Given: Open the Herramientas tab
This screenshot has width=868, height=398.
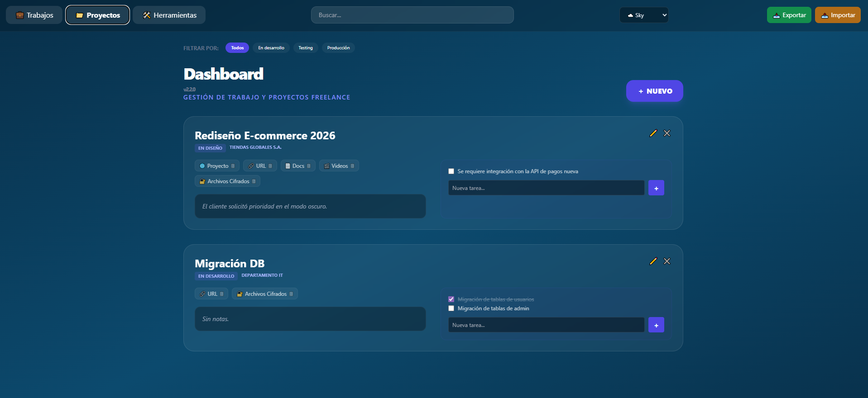Looking at the screenshot, I should pos(169,15).
